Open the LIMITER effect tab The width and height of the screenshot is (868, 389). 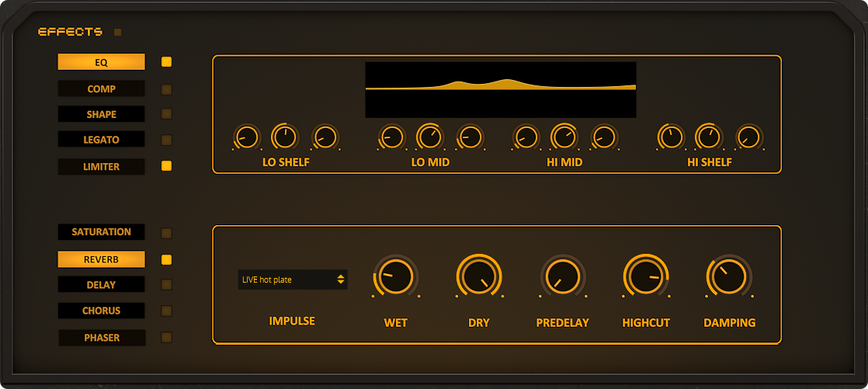point(101,166)
